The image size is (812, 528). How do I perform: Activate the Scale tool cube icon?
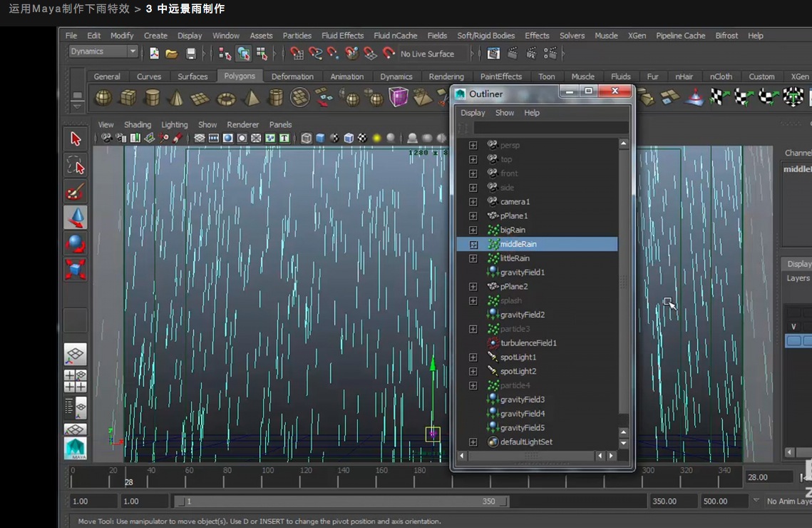76,269
